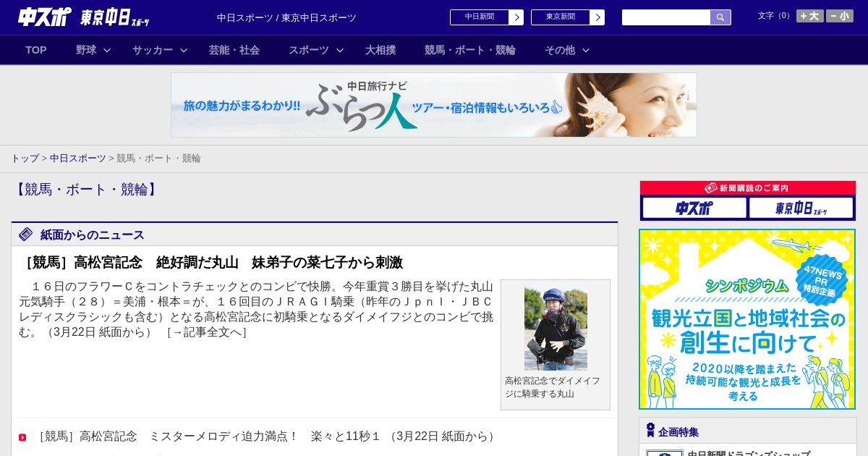This screenshot has height=456, width=868.
Task: Open the サッカー navigation menu
Action: coord(153,50)
